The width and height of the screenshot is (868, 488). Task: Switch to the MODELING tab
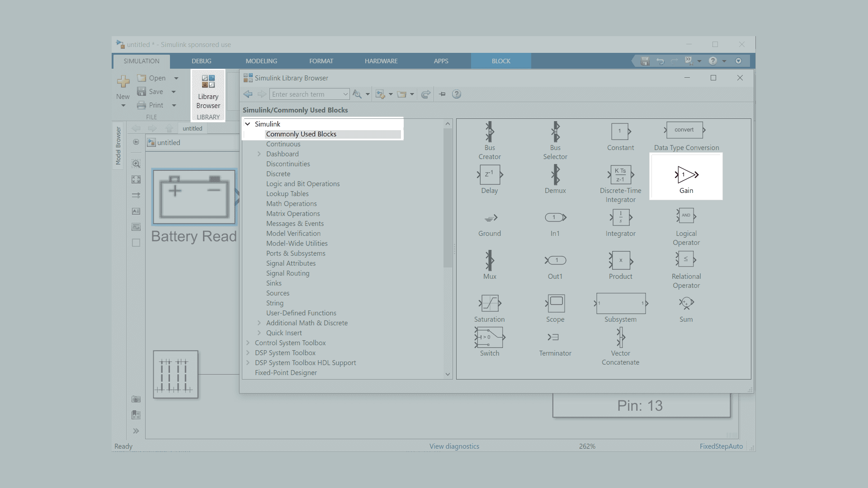pyautogui.click(x=261, y=61)
